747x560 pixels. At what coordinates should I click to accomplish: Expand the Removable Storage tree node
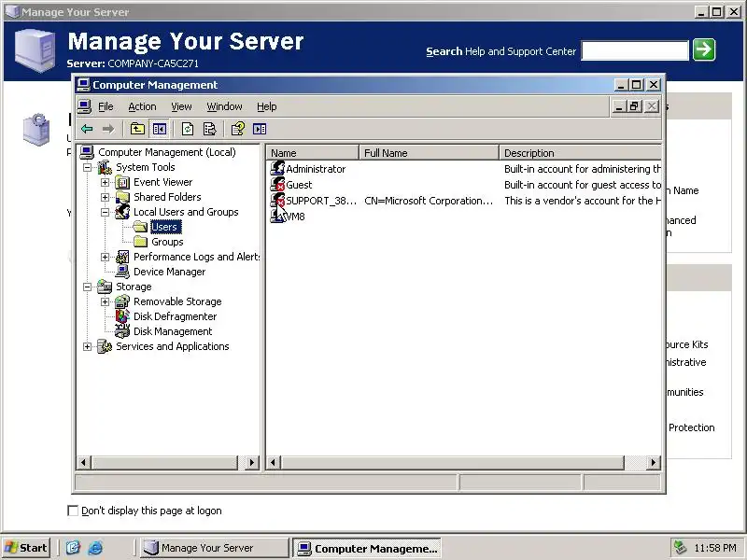(105, 301)
